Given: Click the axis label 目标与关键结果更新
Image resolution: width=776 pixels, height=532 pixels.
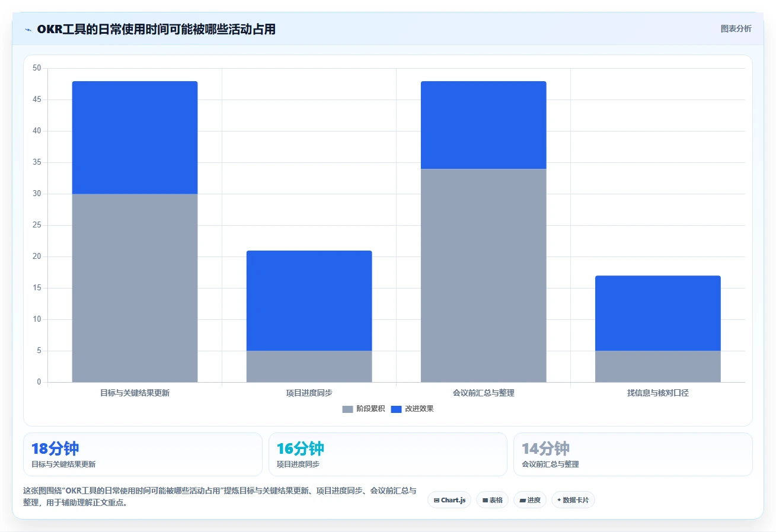Looking at the screenshot, I should 135,393.
